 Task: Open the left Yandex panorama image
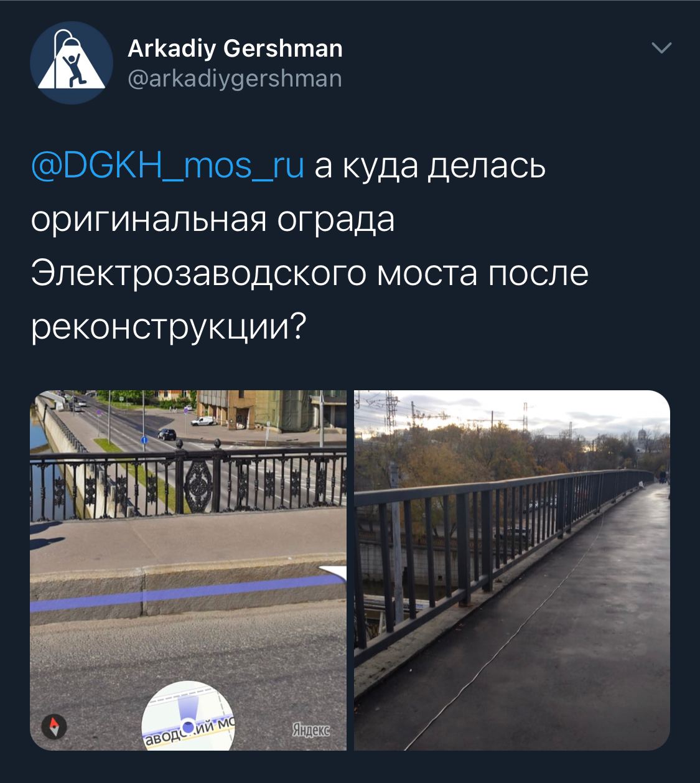(x=189, y=570)
